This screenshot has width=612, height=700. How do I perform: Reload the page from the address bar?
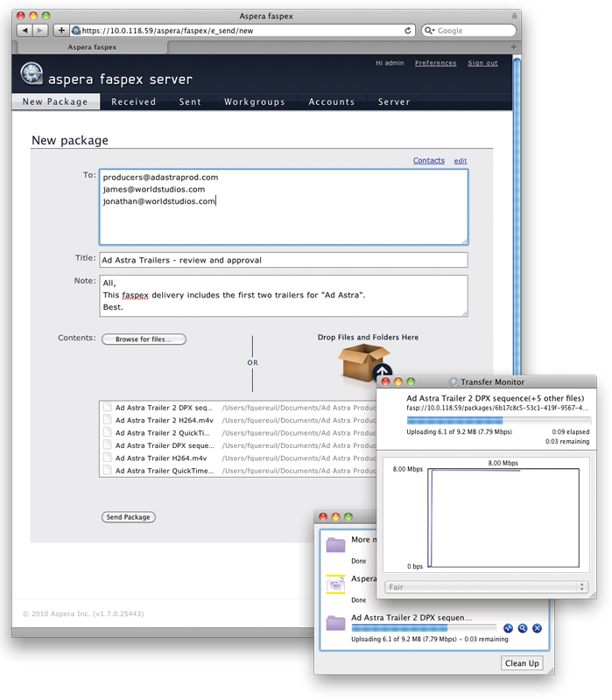(x=408, y=31)
